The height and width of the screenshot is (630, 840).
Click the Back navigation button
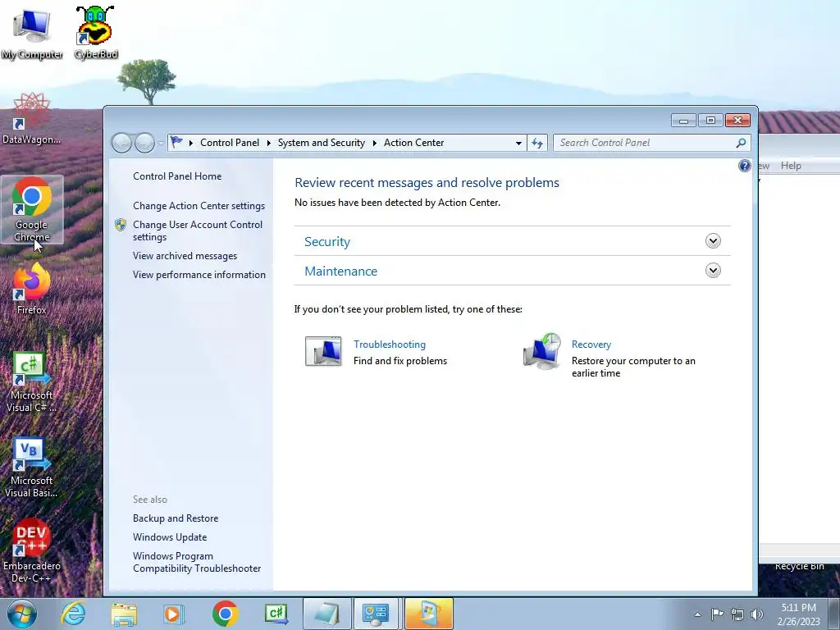121,143
